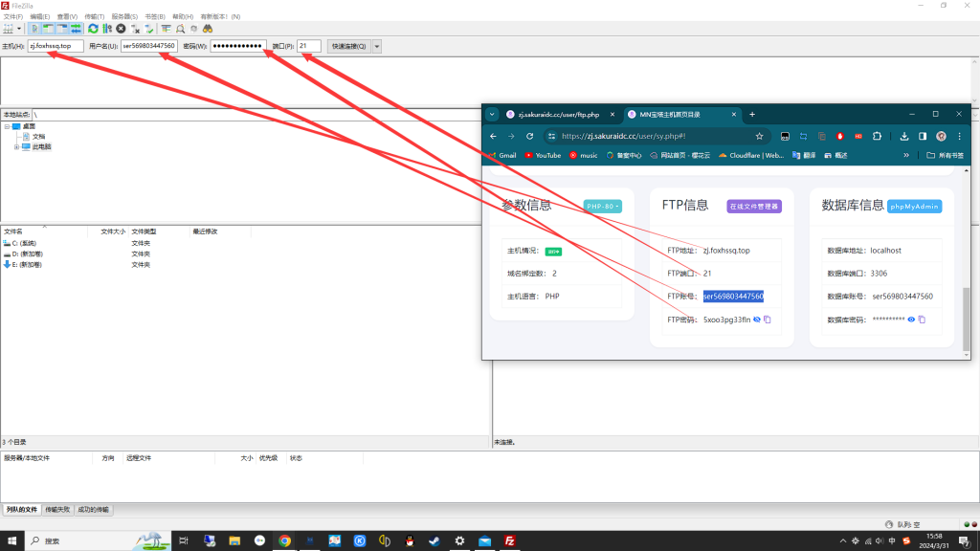Select the 文档 folder in local tree
The height and width of the screenshot is (551, 980).
(38, 137)
